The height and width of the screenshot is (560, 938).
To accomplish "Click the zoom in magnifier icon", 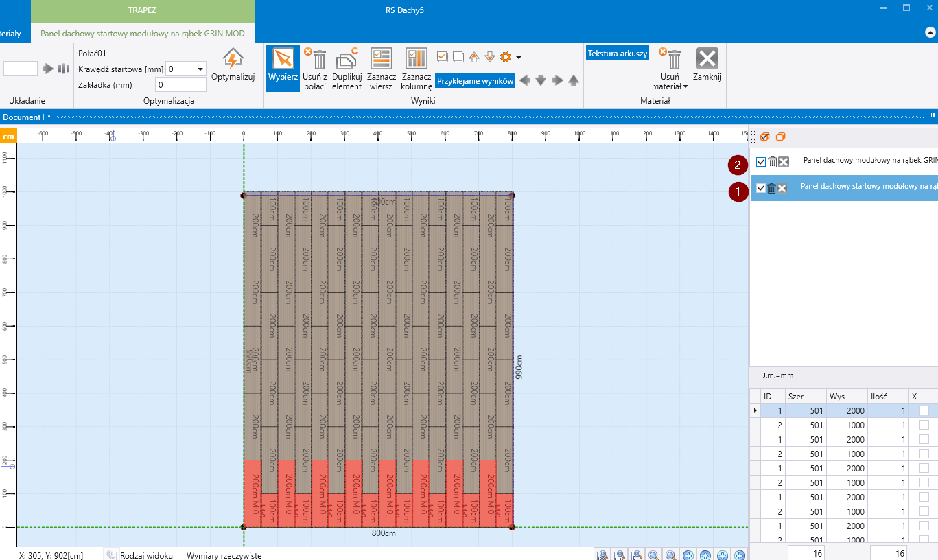I will coord(671,555).
